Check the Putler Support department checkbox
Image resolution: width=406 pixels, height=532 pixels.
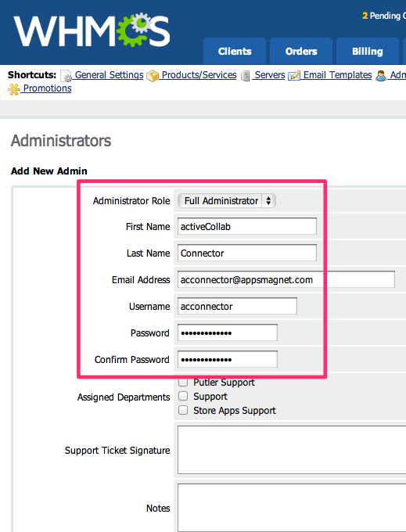[x=183, y=382]
